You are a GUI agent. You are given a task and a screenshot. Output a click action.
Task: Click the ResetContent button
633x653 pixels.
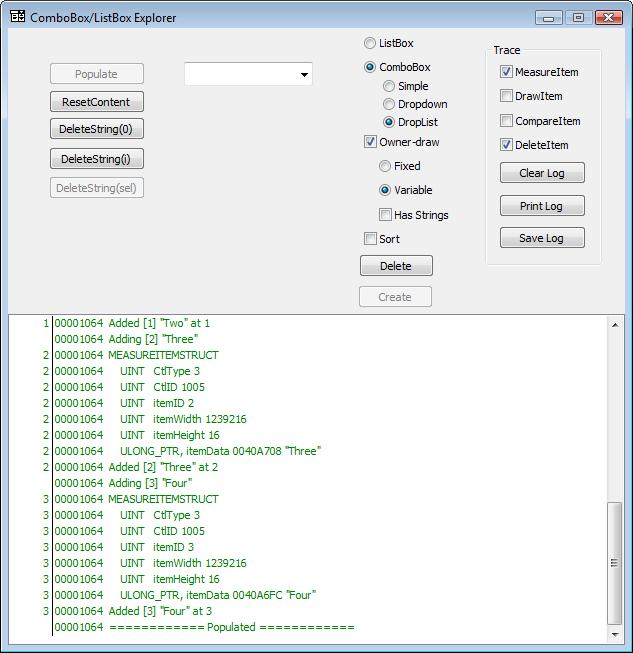click(x=97, y=102)
